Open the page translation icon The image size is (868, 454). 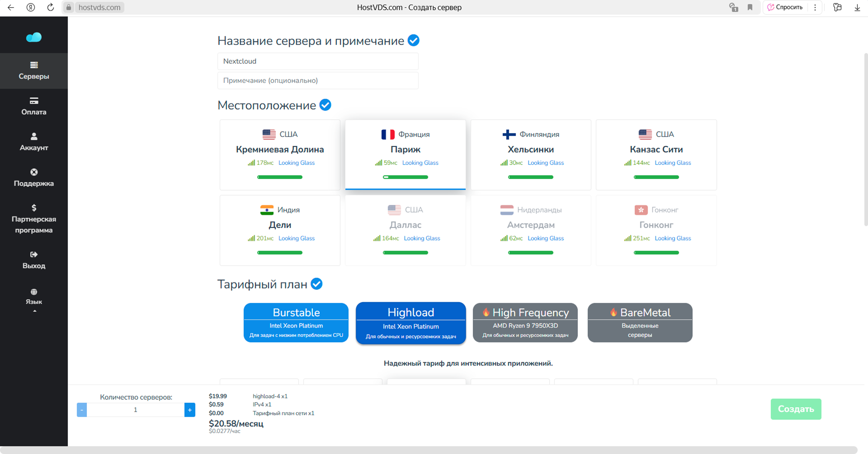tap(734, 7)
